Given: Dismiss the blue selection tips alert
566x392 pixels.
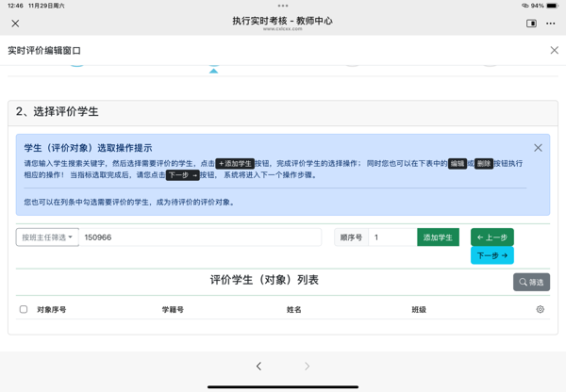Looking at the screenshot, I should point(538,148).
